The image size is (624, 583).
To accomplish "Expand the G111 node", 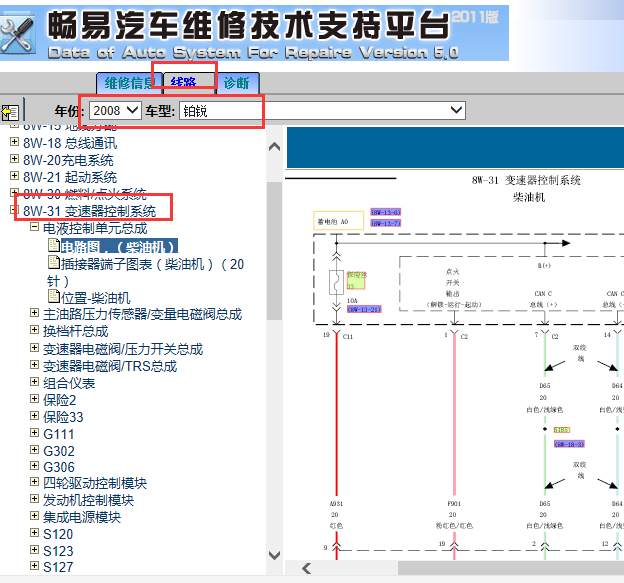I will 35,433.
